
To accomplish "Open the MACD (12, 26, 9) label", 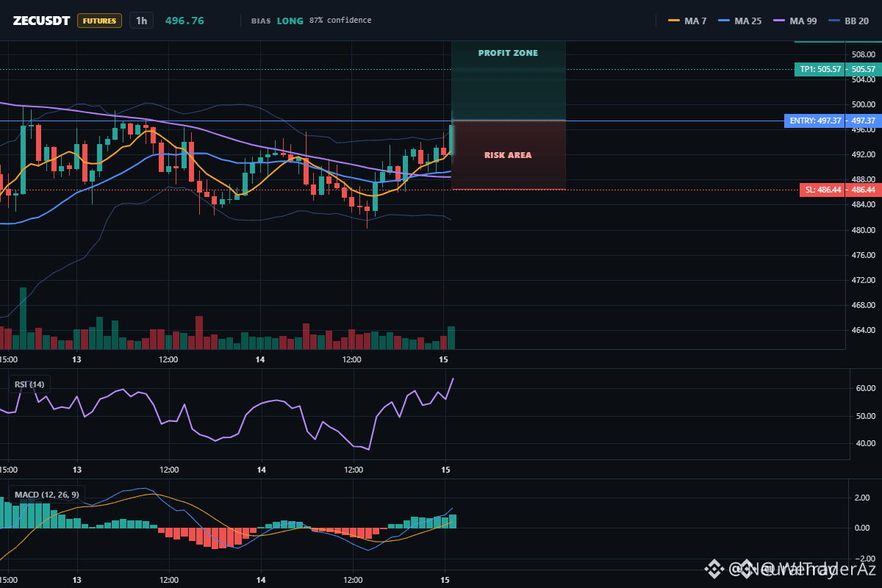I will pos(46,495).
